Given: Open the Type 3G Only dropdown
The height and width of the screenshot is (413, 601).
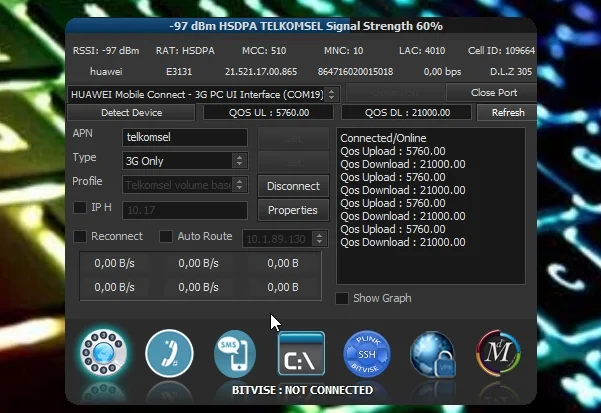Looking at the screenshot, I should (x=185, y=161).
